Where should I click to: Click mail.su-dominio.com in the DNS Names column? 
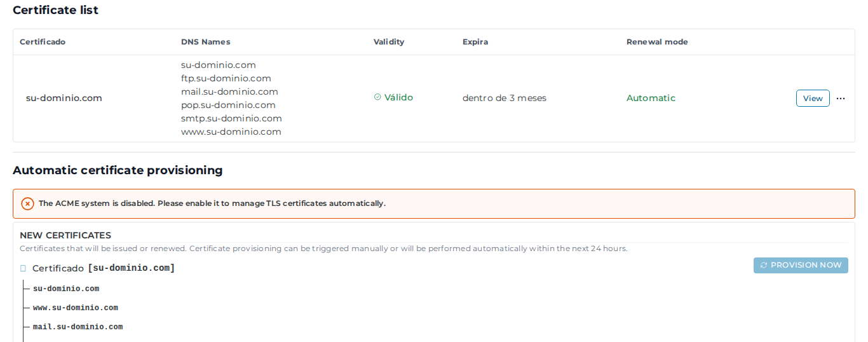coord(229,92)
